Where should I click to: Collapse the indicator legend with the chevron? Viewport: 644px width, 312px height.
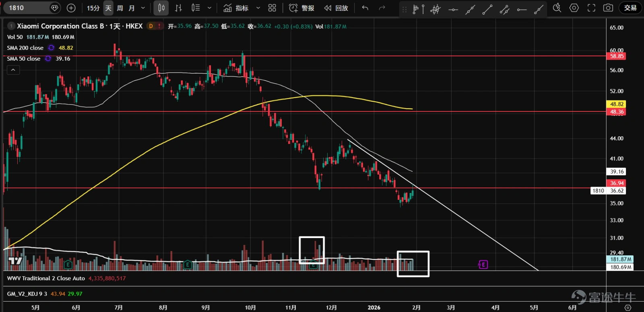point(13,70)
